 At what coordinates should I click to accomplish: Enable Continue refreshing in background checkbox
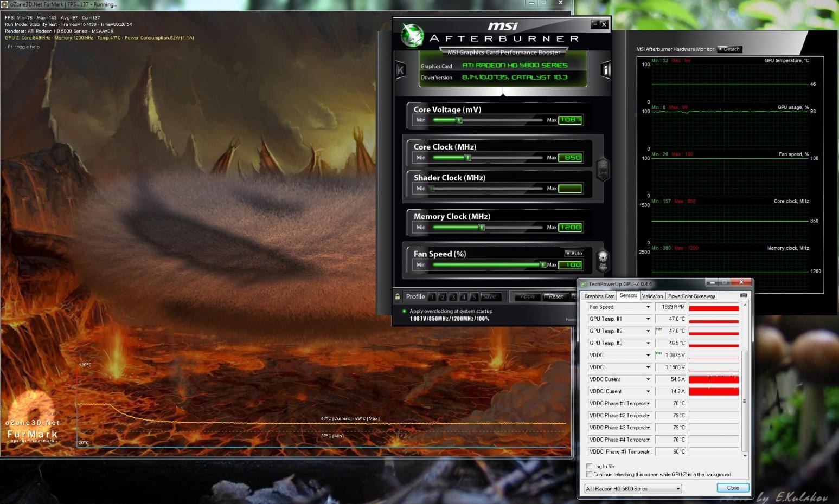[x=589, y=474]
